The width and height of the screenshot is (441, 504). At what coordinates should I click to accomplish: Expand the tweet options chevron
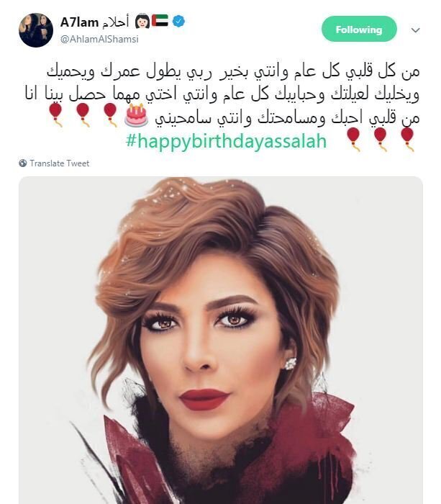416,30
